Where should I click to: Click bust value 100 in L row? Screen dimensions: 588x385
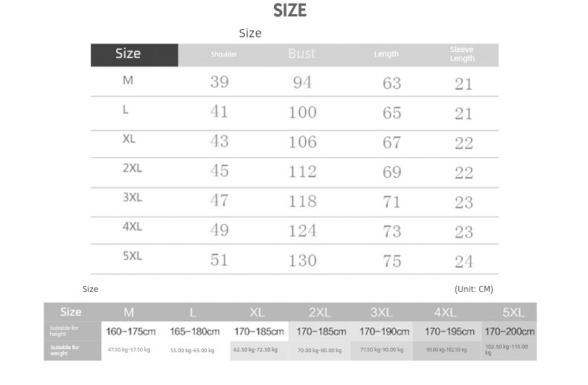(x=303, y=112)
